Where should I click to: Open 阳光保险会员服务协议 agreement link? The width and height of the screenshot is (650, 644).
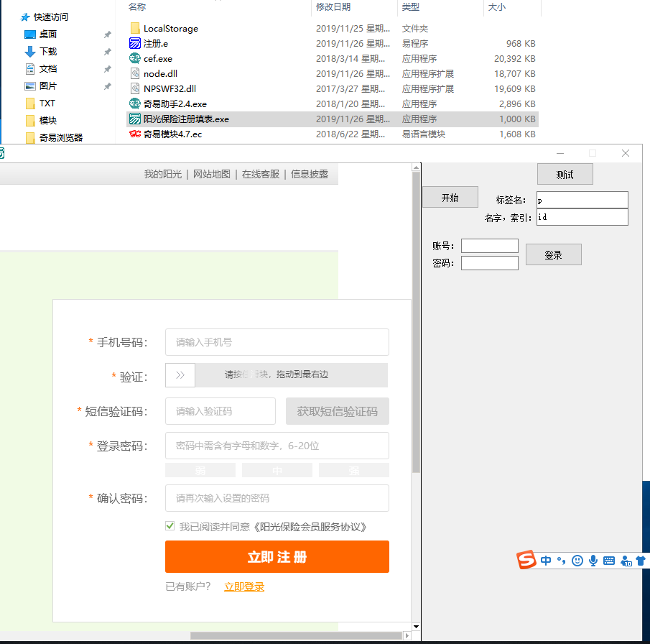pos(310,527)
